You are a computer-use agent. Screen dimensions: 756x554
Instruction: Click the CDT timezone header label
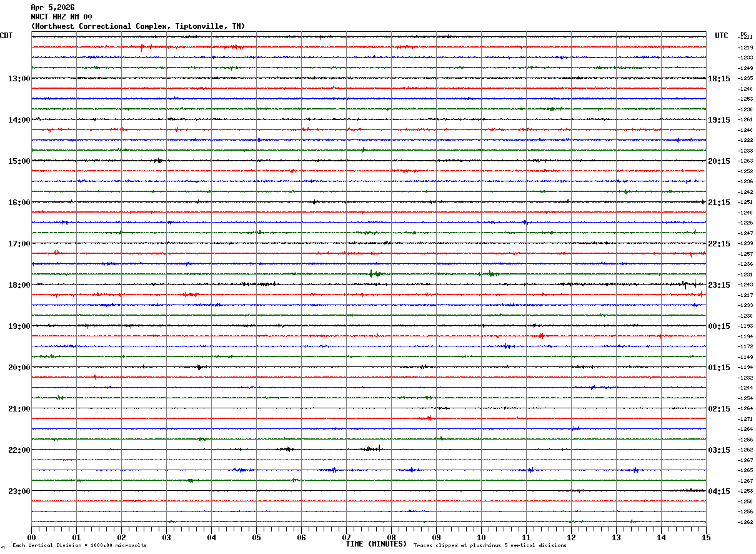6,36
